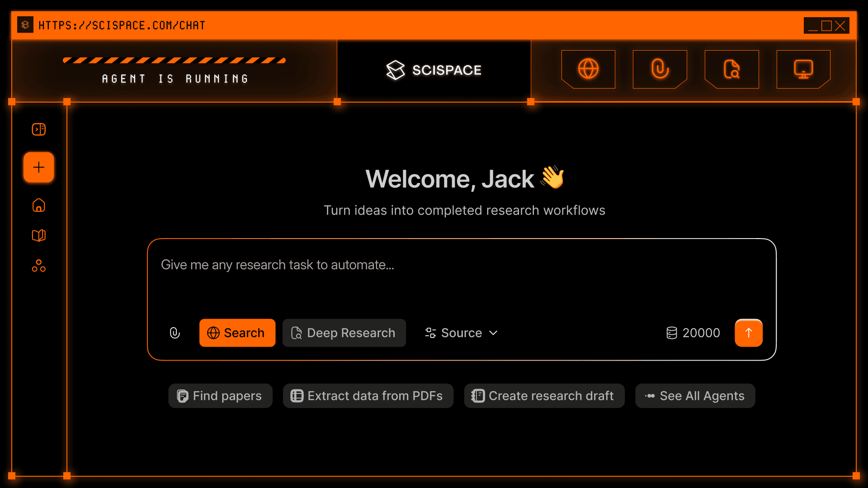Image resolution: width=868 pixels, height=488 pixels.
Task: Select the Search mode button
Action: click(237, 333)
